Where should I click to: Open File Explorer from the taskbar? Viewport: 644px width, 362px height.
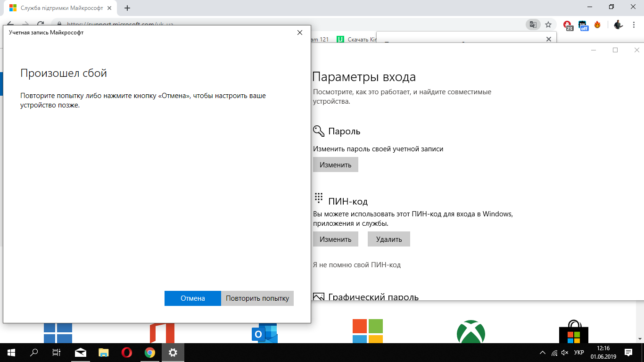point(104,352)
